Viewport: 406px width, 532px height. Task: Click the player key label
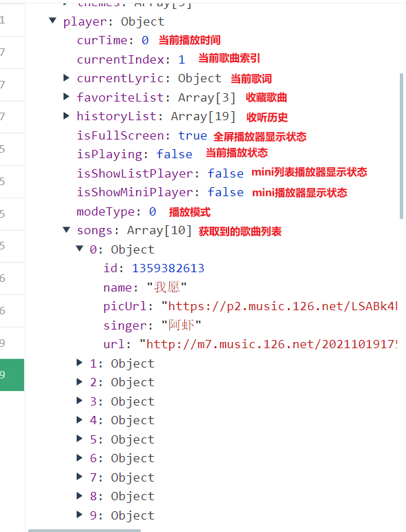coord(84,21)
